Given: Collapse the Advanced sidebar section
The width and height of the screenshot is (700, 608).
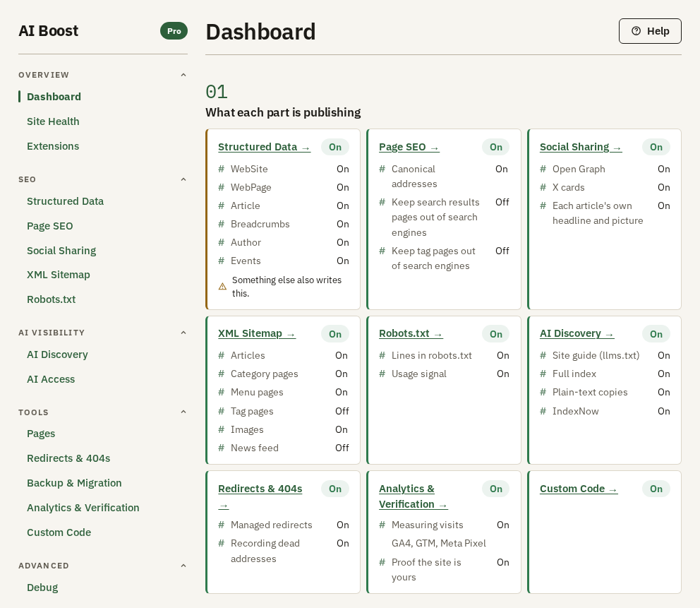Looking at the screenshot, I should click(183, 566).
